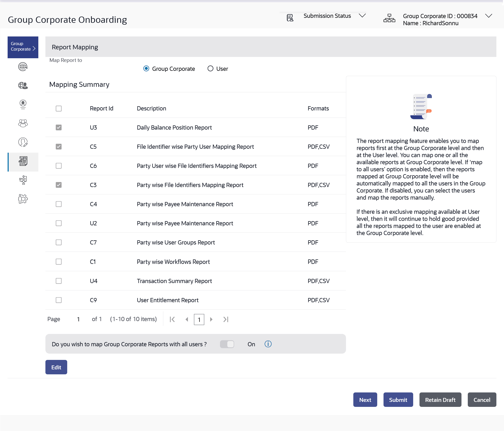The width and height of the screenshot is (504, 431).
Task: Click the page number input field
Action: pyautogui.click(x=199, y=320)
